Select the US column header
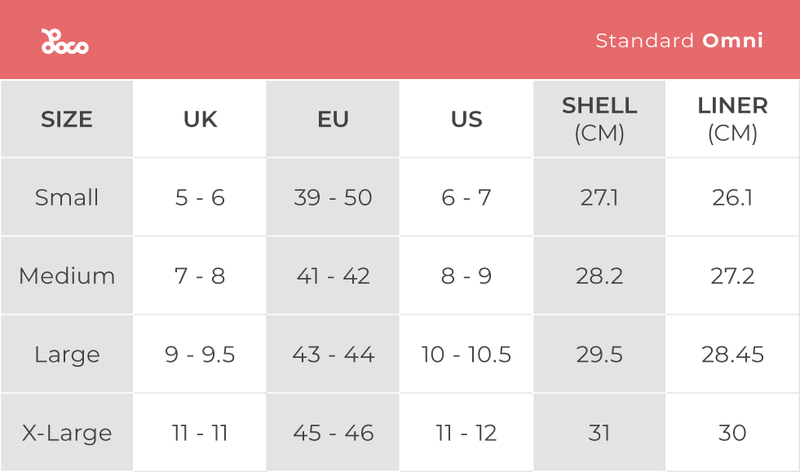 (466, 119)
